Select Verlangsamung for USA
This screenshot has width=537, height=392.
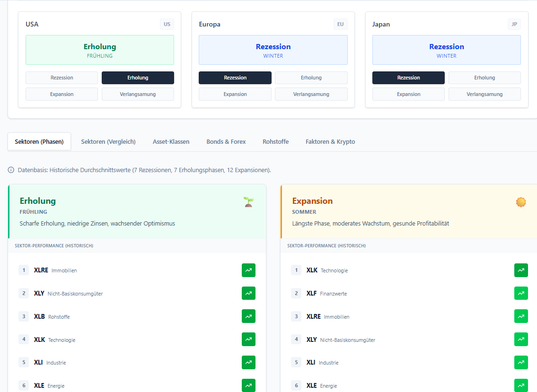coord(138,94)
